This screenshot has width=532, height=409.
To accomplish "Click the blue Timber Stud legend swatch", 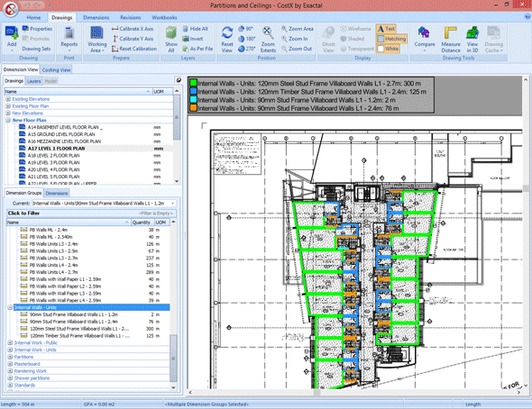I will [193, 92].
